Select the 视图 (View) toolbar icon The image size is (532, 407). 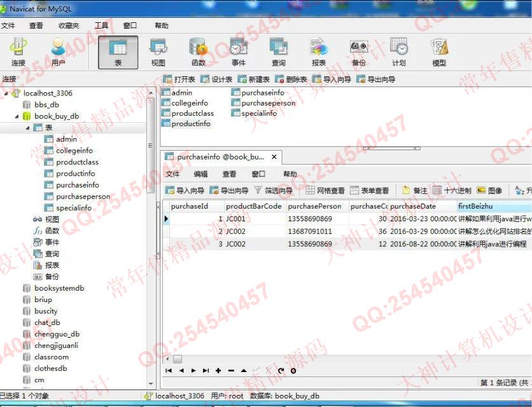coord(158,52)
